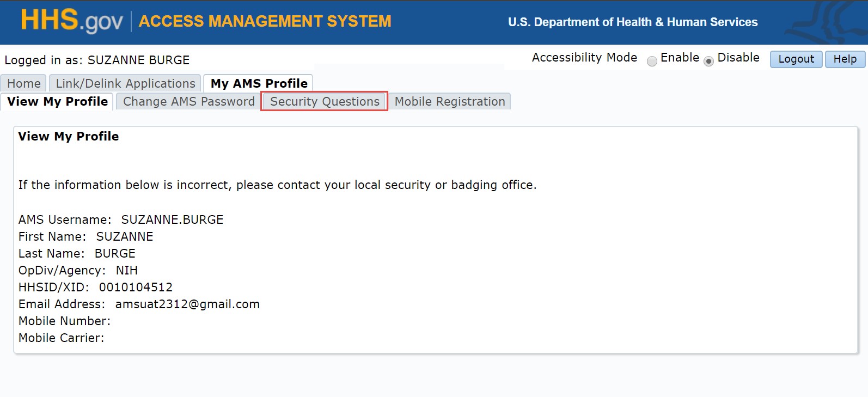This screenshot has width=868, height=397.
Task: Switch to the My AMS Profile tab
Action: [259, 83]
